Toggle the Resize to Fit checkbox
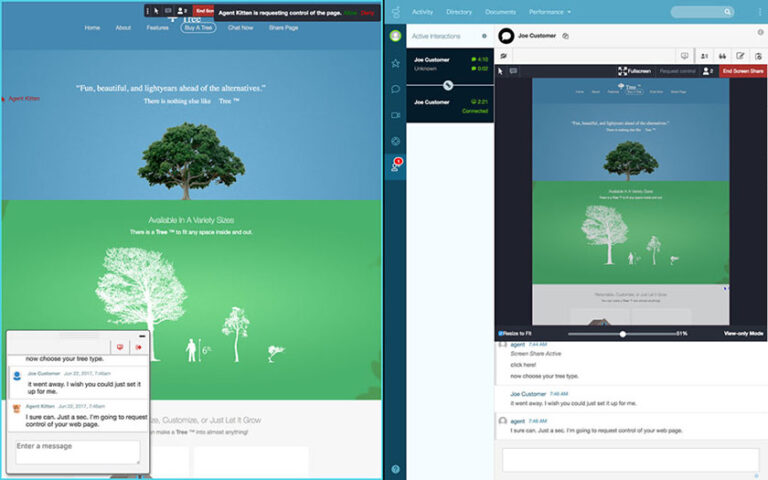 [x=501, y=333]
